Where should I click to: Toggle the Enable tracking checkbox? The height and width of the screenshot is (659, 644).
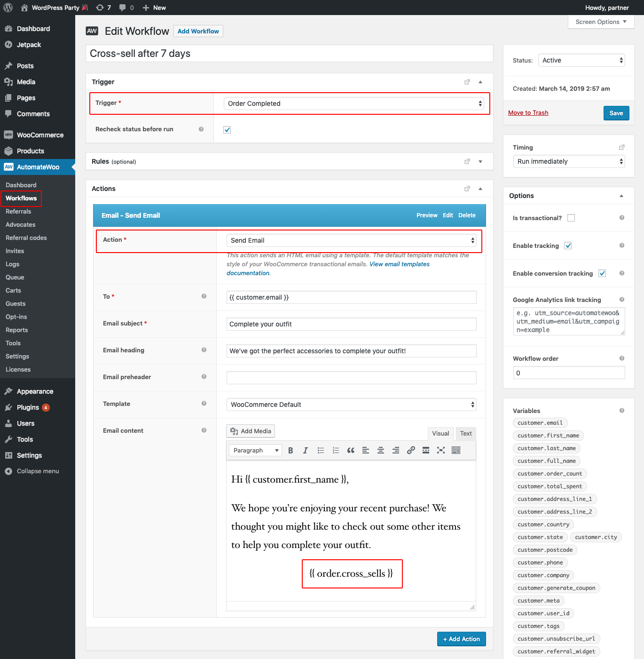click(x=568, y=246)
